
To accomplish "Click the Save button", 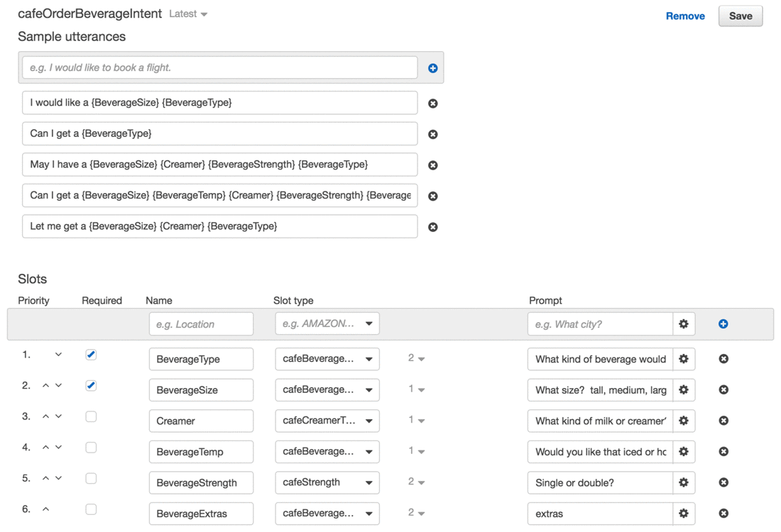I will click(740, 16).
